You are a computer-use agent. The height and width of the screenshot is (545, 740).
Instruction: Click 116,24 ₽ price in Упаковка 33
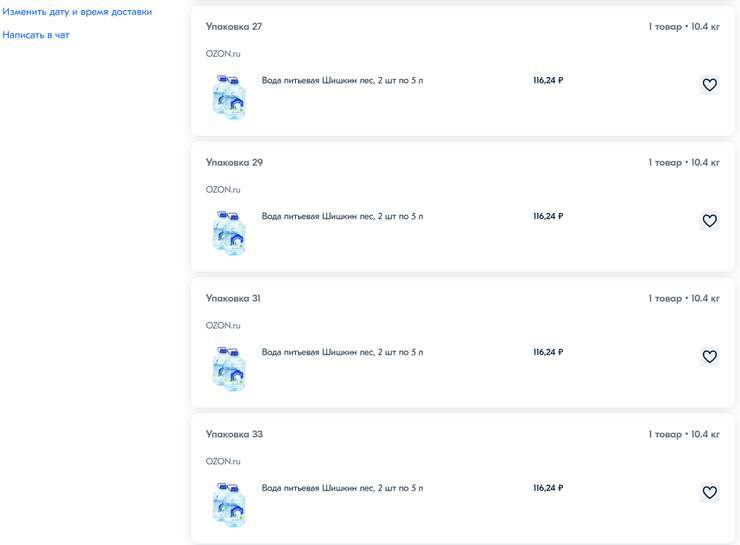(x=548, y=488)
